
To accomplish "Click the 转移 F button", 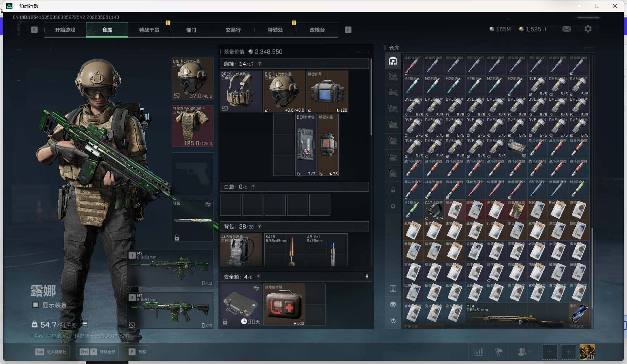I will pyautogui.click(x=138, y=352).
